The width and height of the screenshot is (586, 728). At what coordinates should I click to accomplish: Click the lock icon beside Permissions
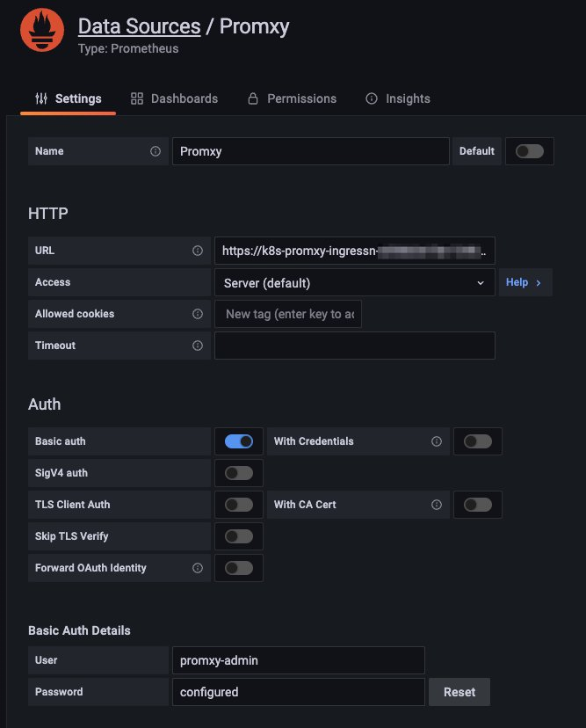[253, 98]
